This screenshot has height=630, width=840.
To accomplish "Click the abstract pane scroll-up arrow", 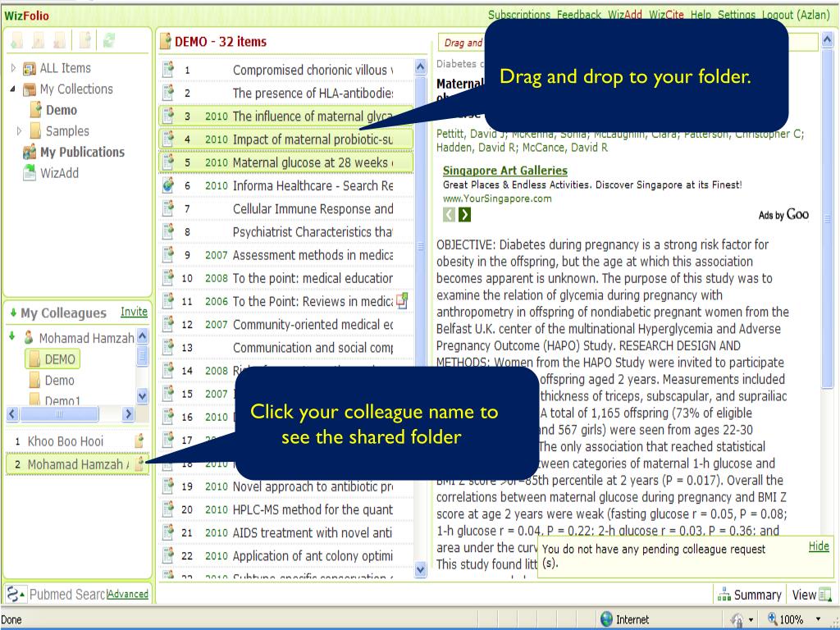I will [827, 39].
